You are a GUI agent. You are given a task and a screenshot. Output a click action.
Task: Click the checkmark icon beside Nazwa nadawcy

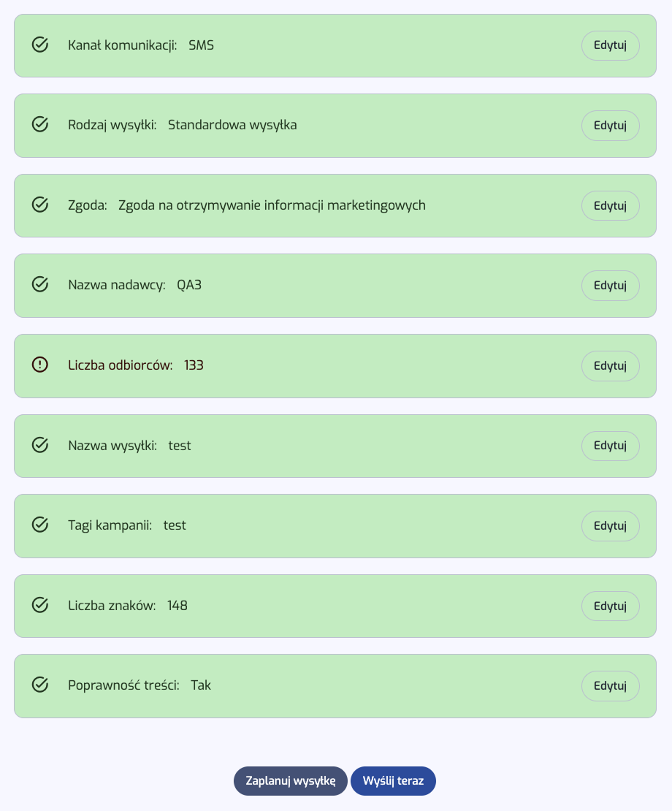40,285
